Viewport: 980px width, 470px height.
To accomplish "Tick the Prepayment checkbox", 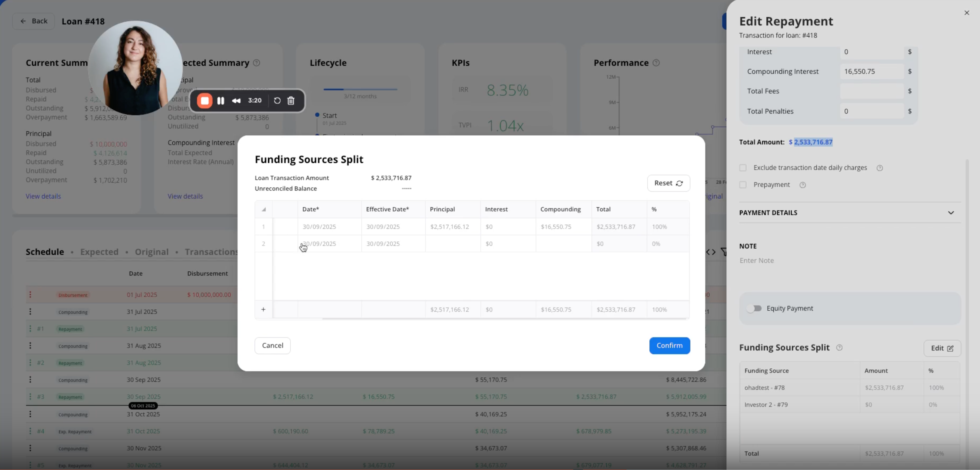I will 743,185.
